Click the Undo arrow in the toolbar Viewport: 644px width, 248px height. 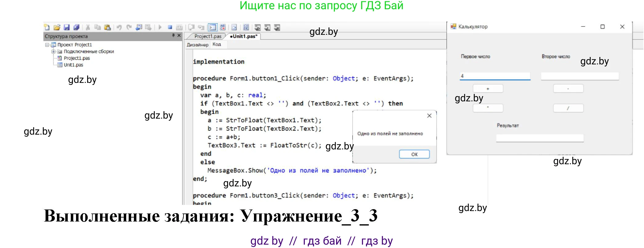tap(119, 27)
